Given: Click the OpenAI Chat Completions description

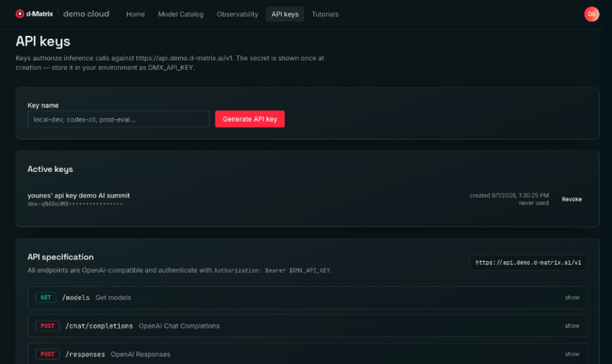Looking at the screenshot, I should 179,326.
